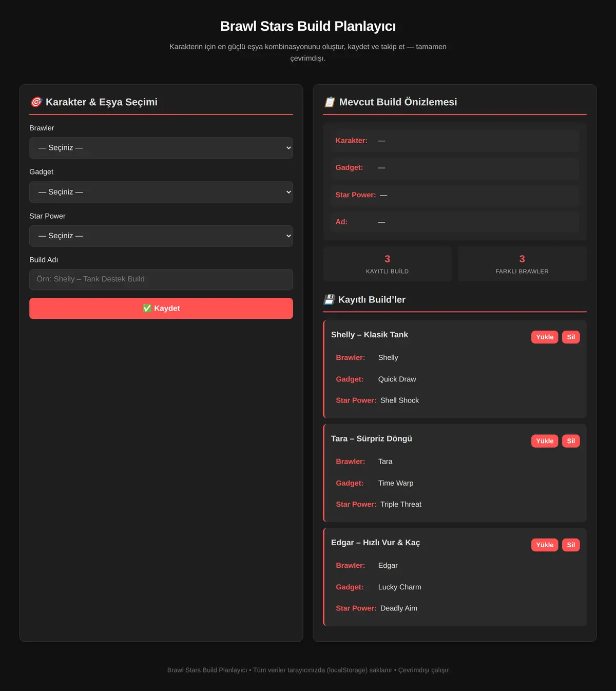Click the Star Power row in build preview
Viewport: 616px width, 691px height.
click(x=455, y=195)
